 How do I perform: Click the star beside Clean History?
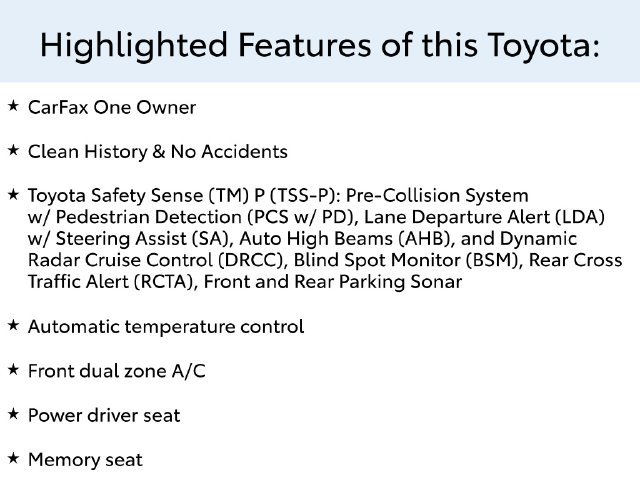[x=13, y=150]
